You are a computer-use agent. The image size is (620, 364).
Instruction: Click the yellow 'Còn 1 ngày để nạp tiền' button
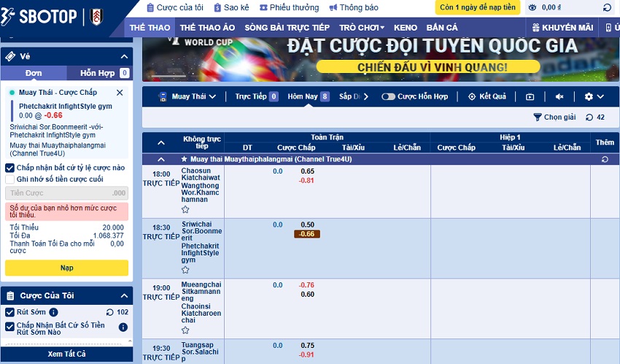478,7
